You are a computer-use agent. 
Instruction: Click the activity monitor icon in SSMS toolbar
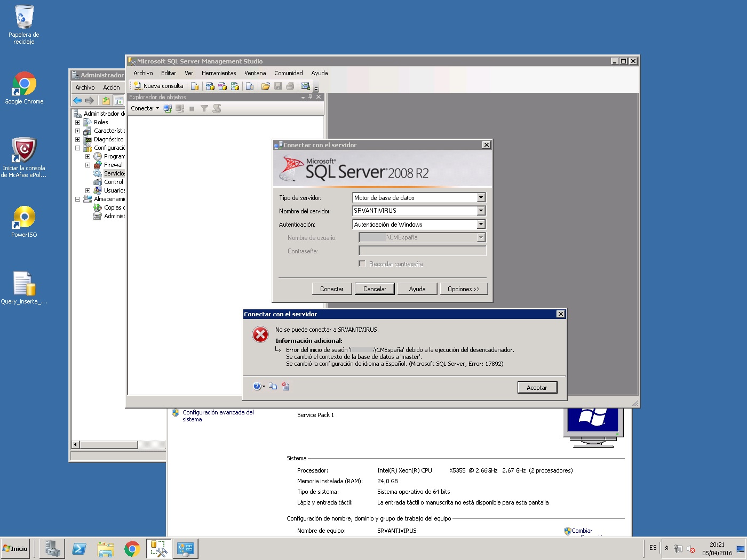(306, 86)
